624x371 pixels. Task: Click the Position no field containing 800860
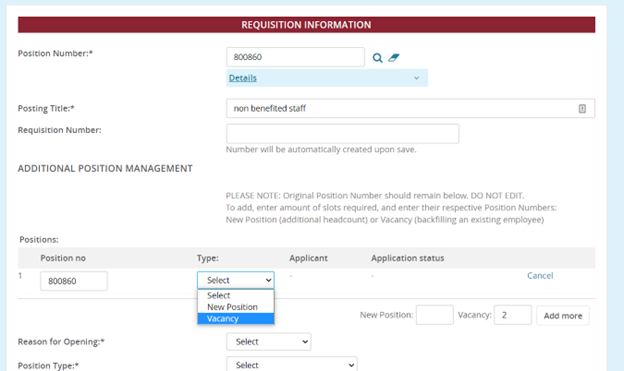pos(74,281)
